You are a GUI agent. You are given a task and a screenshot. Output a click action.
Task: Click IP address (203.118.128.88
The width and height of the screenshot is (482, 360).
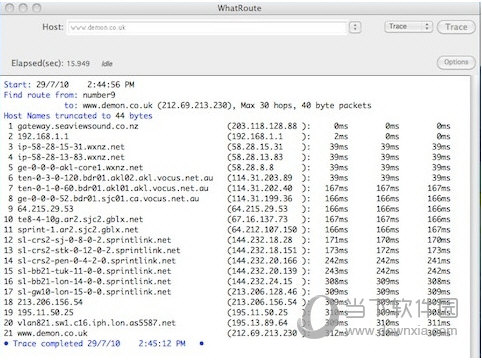(262, 126)
